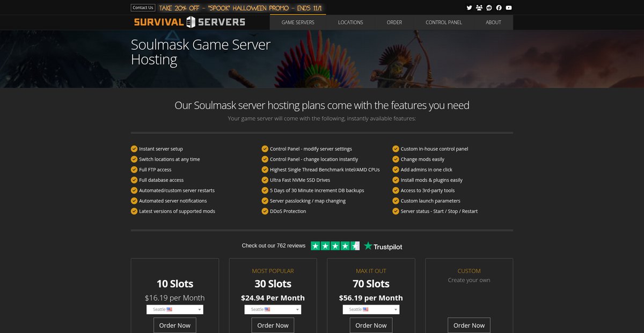Open the Facebook social icon
Image resolution: width=644 pixels, height=333 pixels.
499,8
